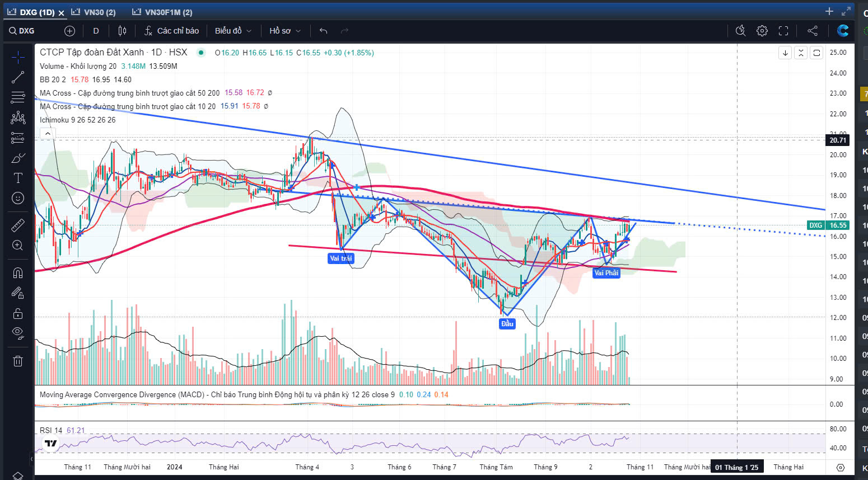Open the quick search icon
Viewport: 868px width, 480px height.
740,31
